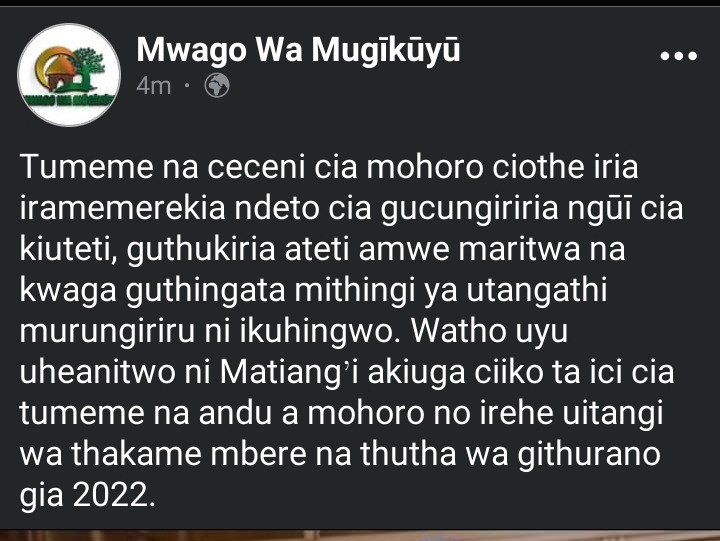Open the attached image below the post
This screenshot has height=541, width=720.
coord(360,536)
